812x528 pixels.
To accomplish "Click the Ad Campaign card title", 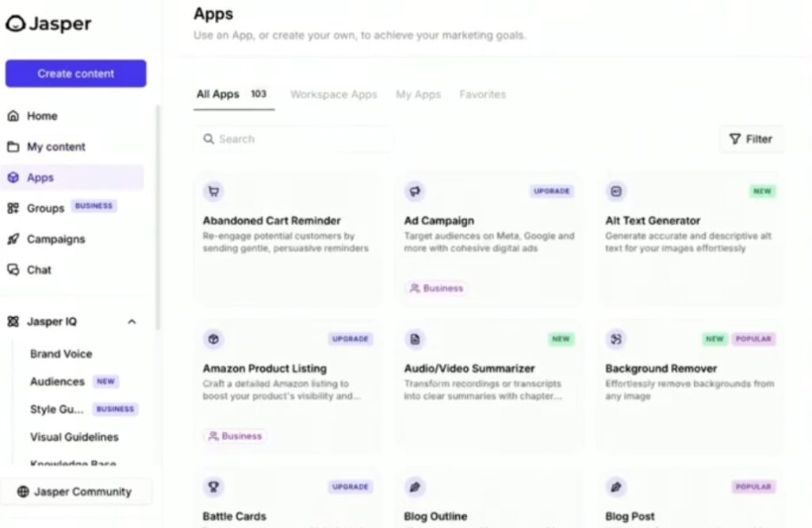I will 439,220.
